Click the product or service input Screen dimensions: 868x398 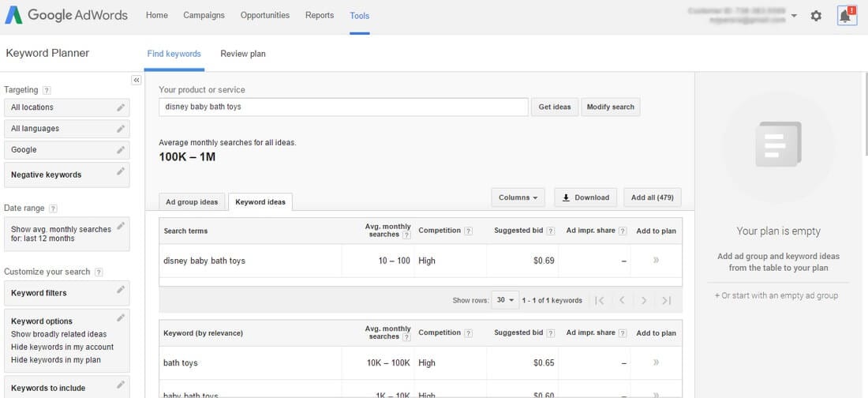(x=343, y=107)
